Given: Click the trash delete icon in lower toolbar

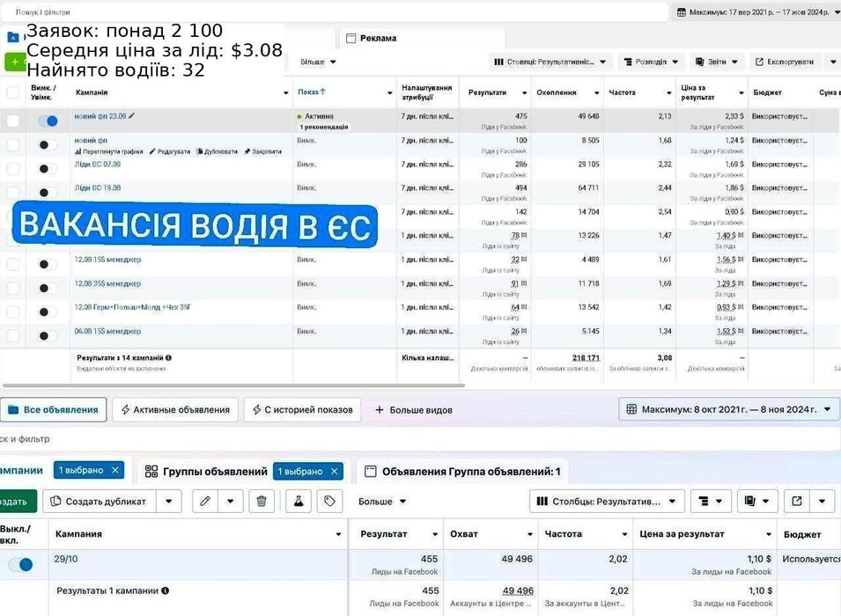Looking at the screenshot, I should [262, 502].
